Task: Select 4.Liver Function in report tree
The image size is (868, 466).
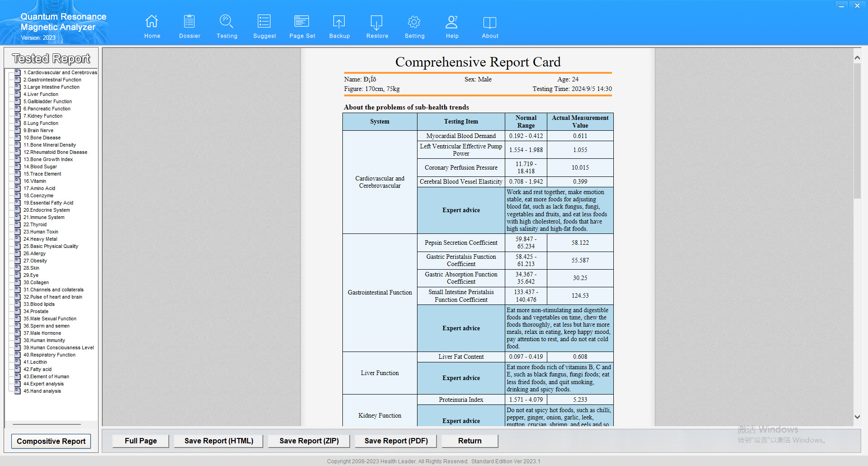Action: pyautogui.click(x=41, y=94)
